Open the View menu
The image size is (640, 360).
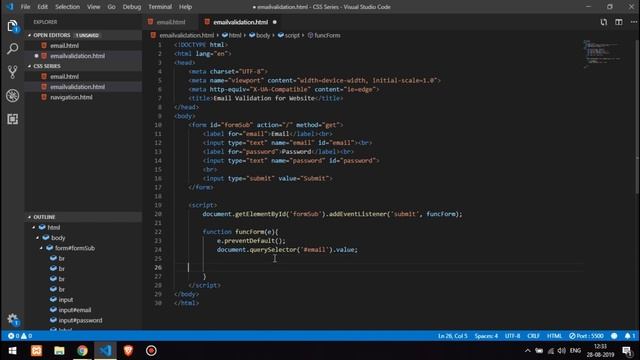pos(93,7)
